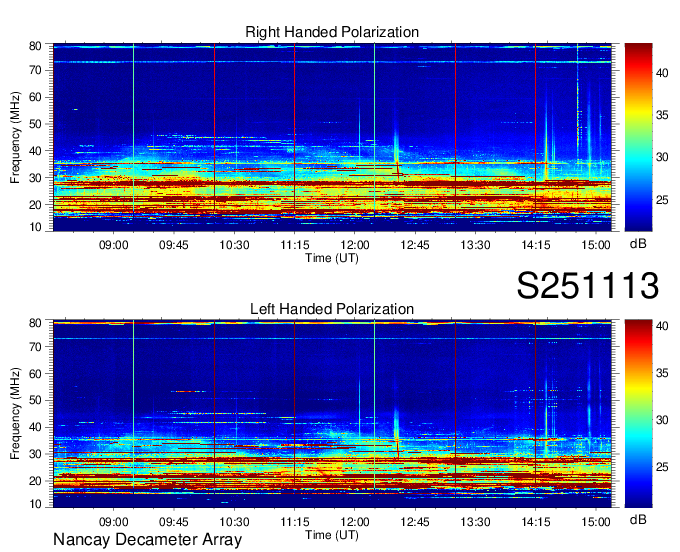This screenshot has height=552, width=680.
Task: Select the S251113 observation label
Action: coord(588,286)
